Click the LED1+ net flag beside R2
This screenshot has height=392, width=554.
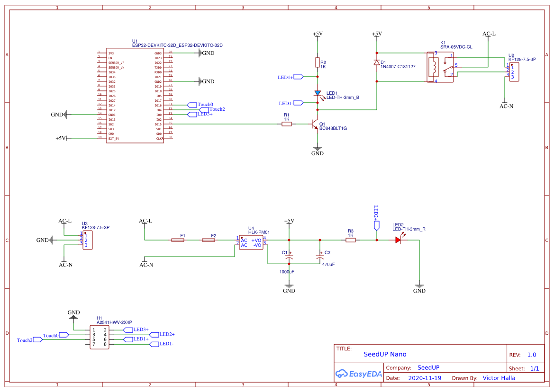pyautogui.click(x=299, y=77)
